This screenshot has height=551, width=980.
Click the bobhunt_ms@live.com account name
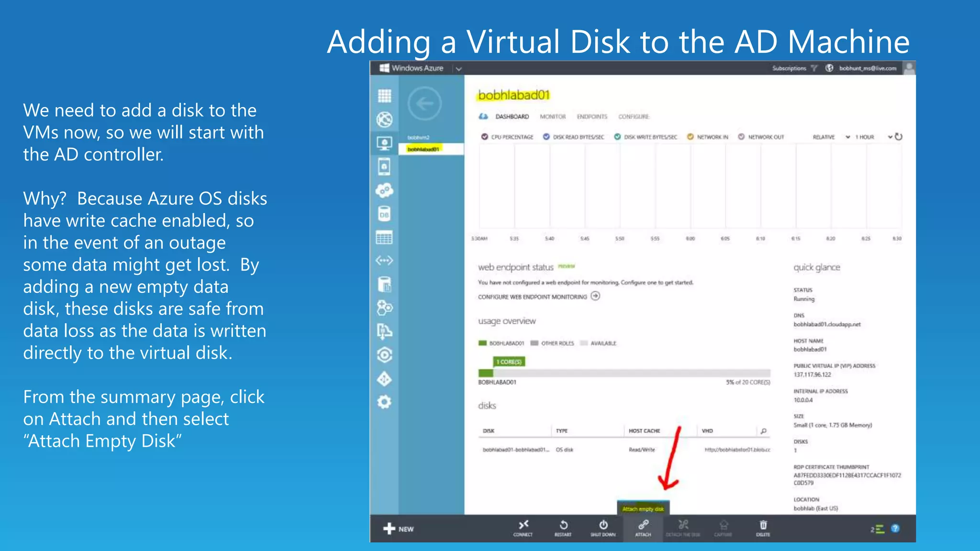tap(868, 68)
